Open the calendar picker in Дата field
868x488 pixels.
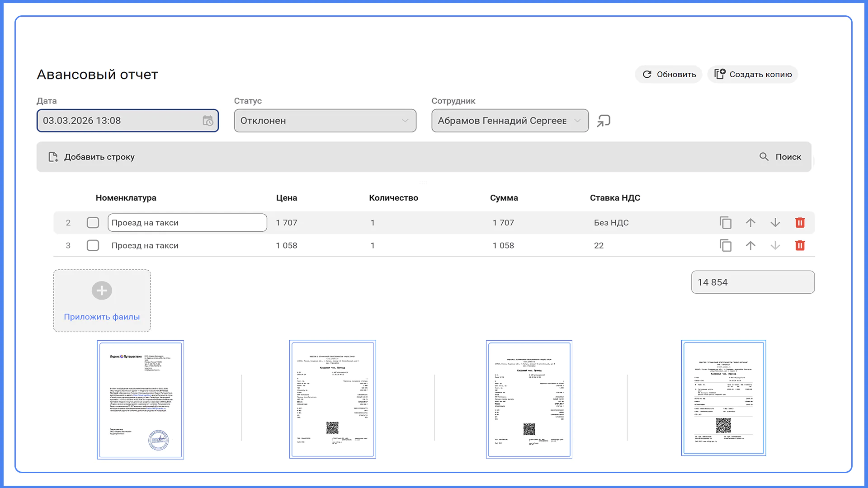(208, 121)
